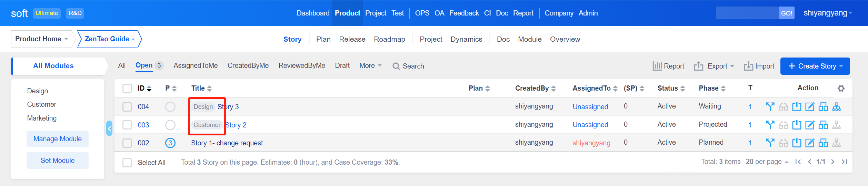Viewport: 868px width, 186px height.
Task: Check the checkbox for story 004
Action: 127,107
